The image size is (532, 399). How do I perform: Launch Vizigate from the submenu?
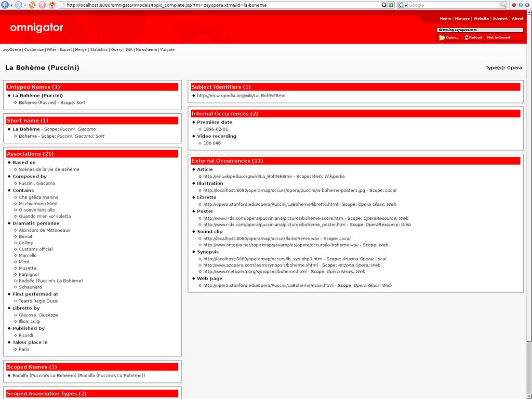(x=167, y=49)
